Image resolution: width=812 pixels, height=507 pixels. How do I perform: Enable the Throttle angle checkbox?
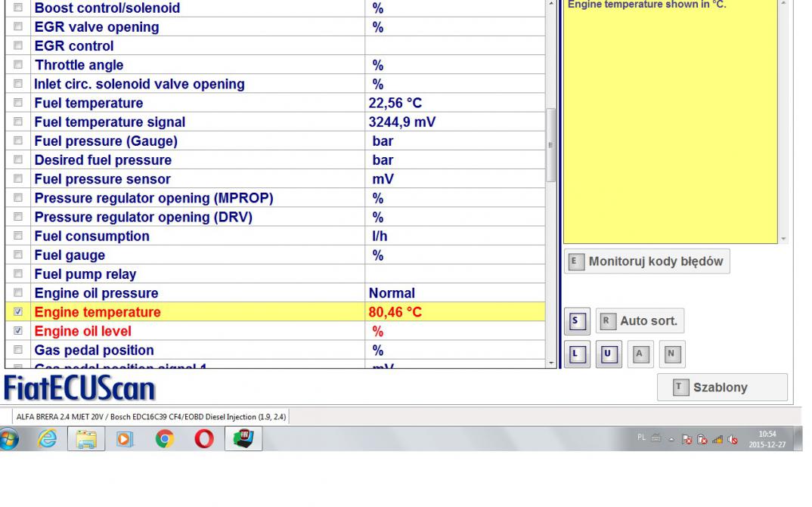[18, 65]
